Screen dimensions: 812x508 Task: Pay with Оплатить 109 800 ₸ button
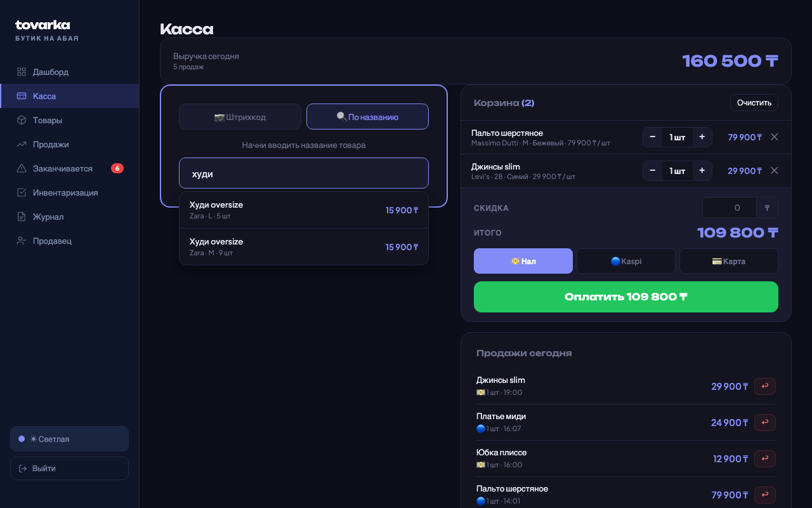tap(626, 297)
